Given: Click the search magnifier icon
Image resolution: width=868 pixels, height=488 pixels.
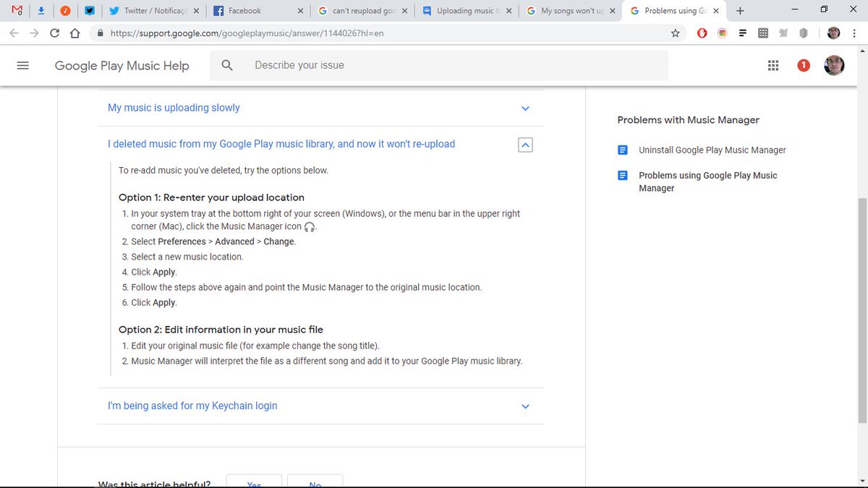Looking at the screenshot, I should pos(227,65).
